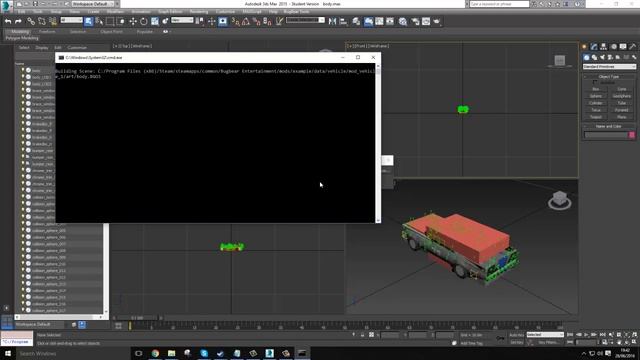Switch to Object Paint ribbon tab
Screen dimensions: 640x360
(111, 31)
